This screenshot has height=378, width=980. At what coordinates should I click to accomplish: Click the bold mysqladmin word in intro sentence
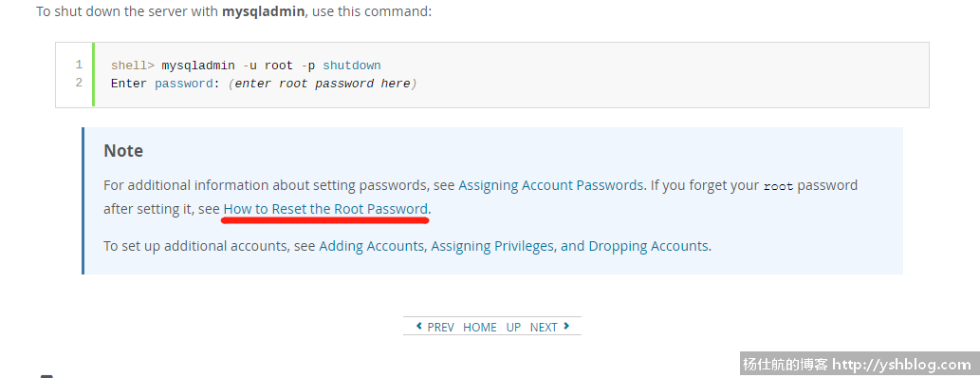[x=263, y=12]
